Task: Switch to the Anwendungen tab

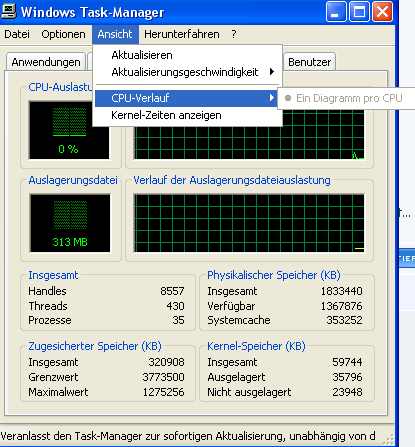Action: tap(46, 62)
